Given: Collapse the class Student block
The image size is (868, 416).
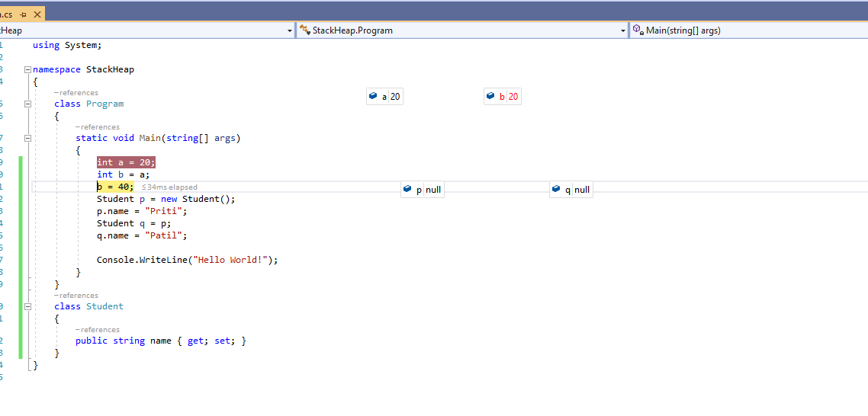Looking at the screenshot, I should tap(27, 306).
